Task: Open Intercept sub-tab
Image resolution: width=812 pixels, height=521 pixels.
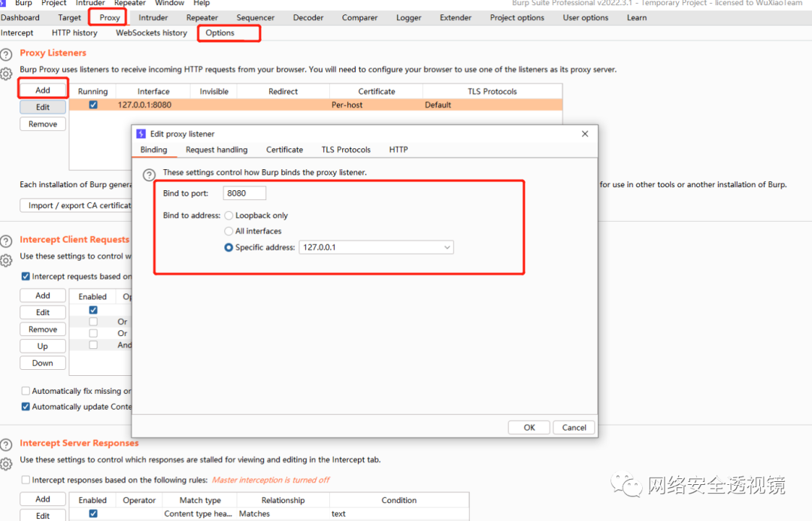Action: [17, 32]
